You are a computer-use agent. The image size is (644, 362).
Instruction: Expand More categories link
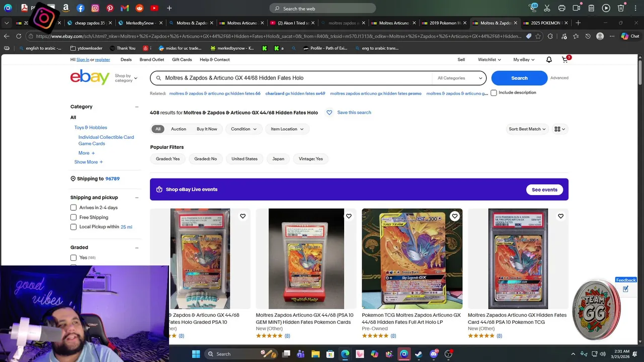tap(87, 153)
